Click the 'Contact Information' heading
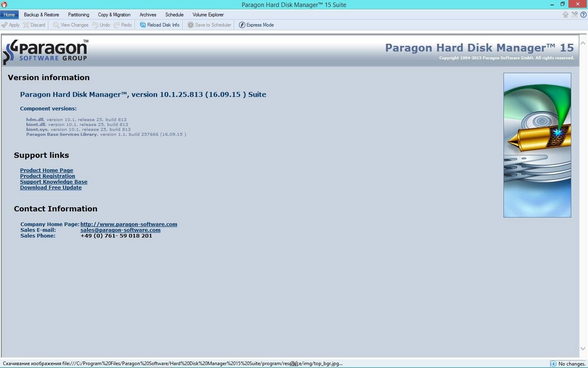 (56, 209)
